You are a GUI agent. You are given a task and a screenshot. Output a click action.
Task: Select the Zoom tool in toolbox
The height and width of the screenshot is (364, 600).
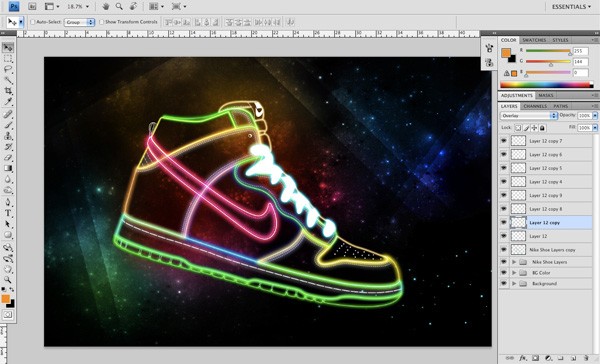tap(8, 280)
